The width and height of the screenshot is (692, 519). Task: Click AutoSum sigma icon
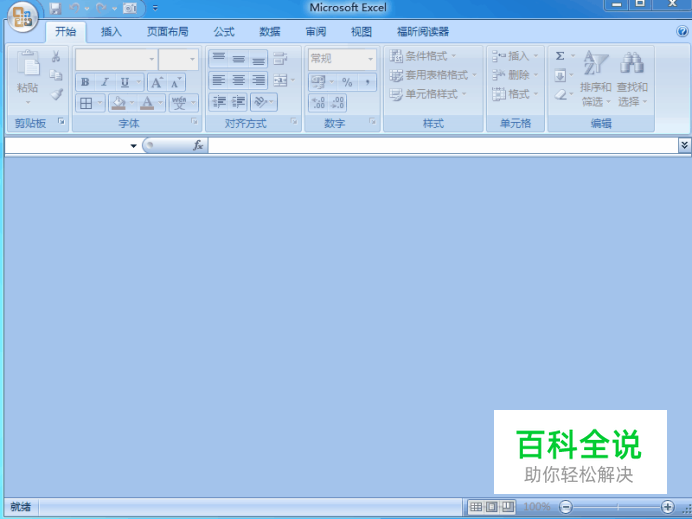click(x=560, y=56)
